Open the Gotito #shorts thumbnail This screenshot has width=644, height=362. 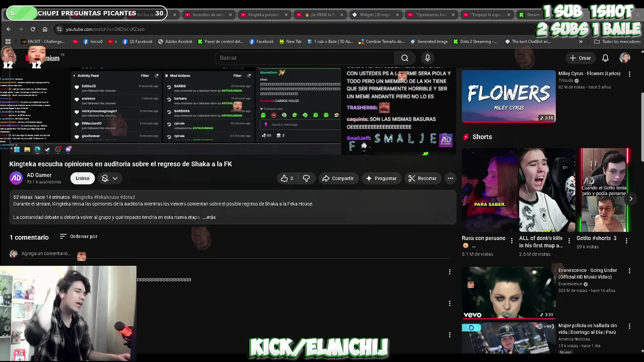coord(604,190)
